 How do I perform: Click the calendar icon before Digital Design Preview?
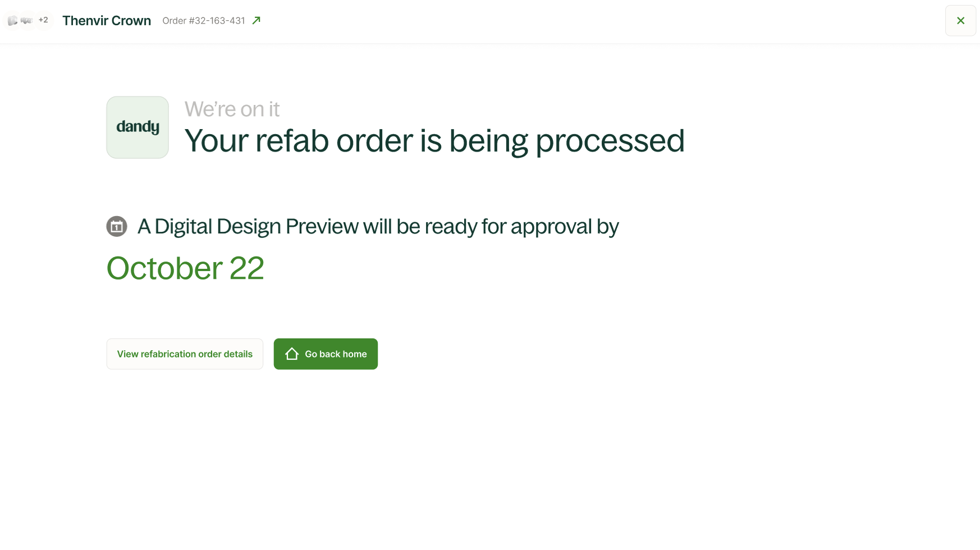[116, 226]
